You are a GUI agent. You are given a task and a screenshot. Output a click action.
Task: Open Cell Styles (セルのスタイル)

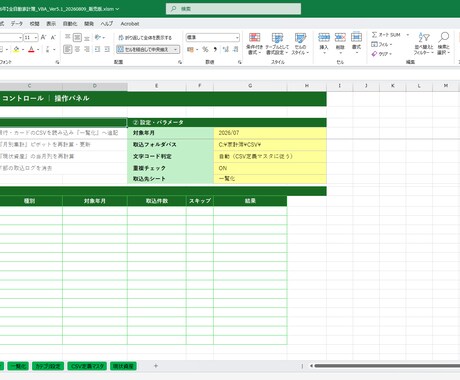[300, 44]
